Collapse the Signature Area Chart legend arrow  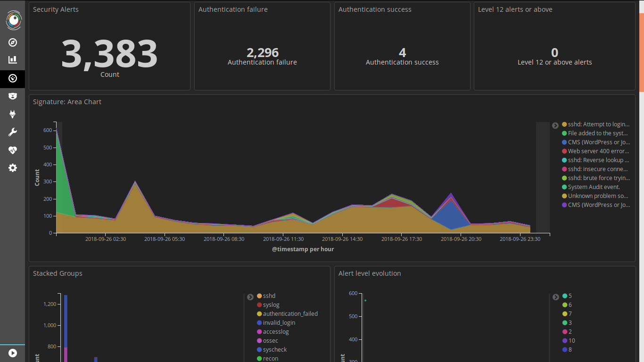pos(555,125)
